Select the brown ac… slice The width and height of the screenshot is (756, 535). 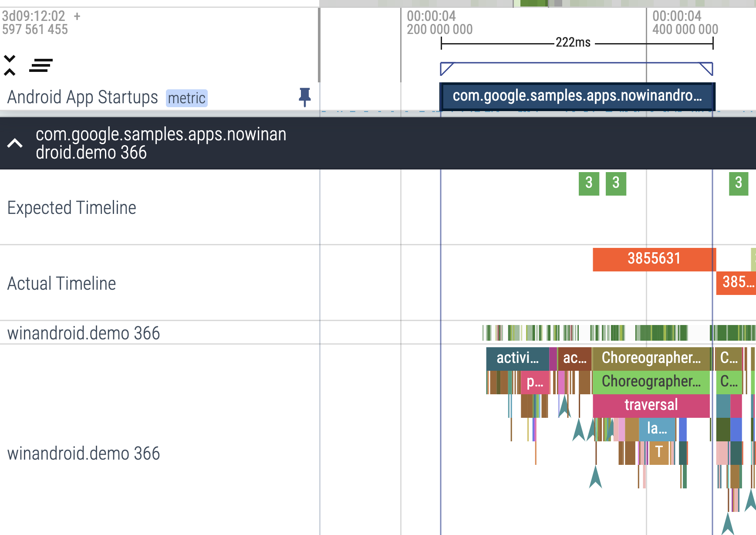click(574, 358)
